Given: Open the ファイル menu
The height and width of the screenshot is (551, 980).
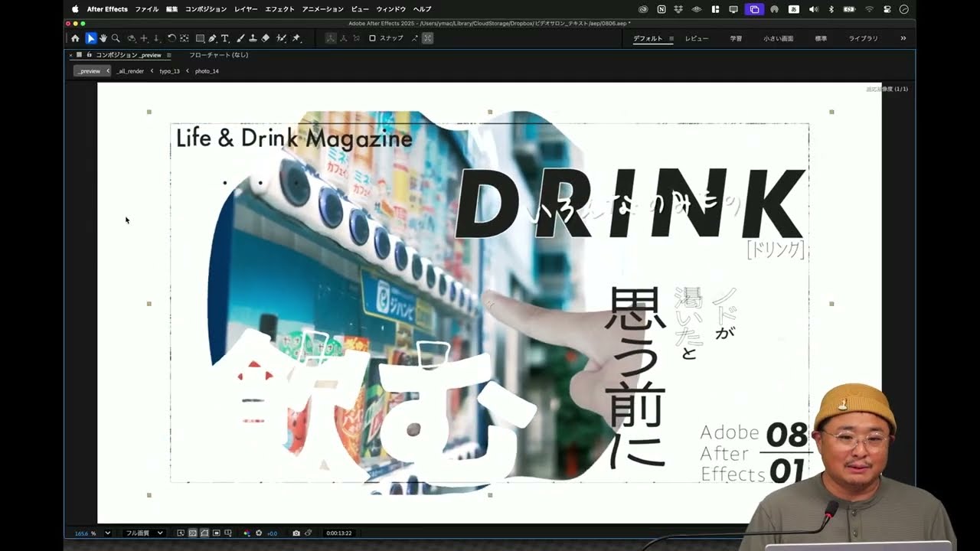Looking at the screenshot, I should (146, 9).
